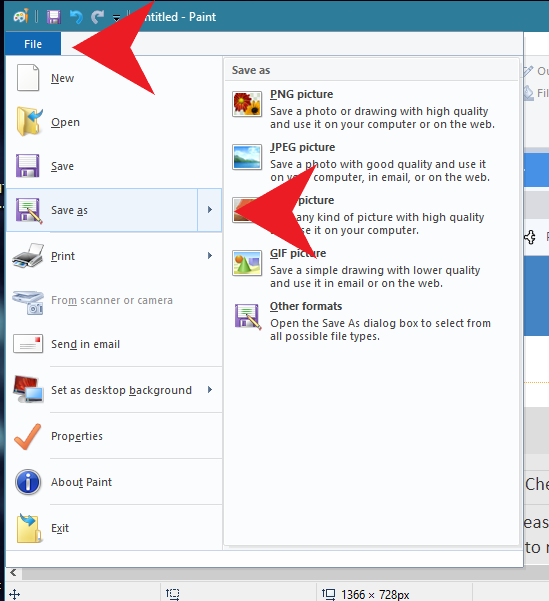Choose PNG picture format
549x601 pixels.
pos(371,109)
